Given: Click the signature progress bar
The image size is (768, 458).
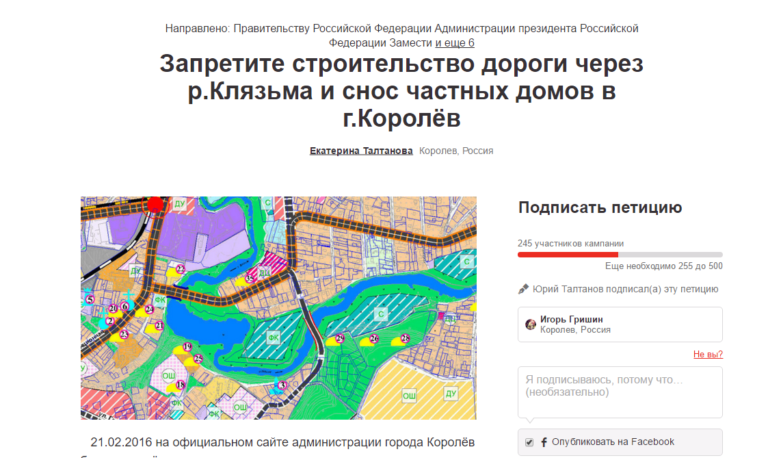Looking at the screenshot, I should click(620, 255).
